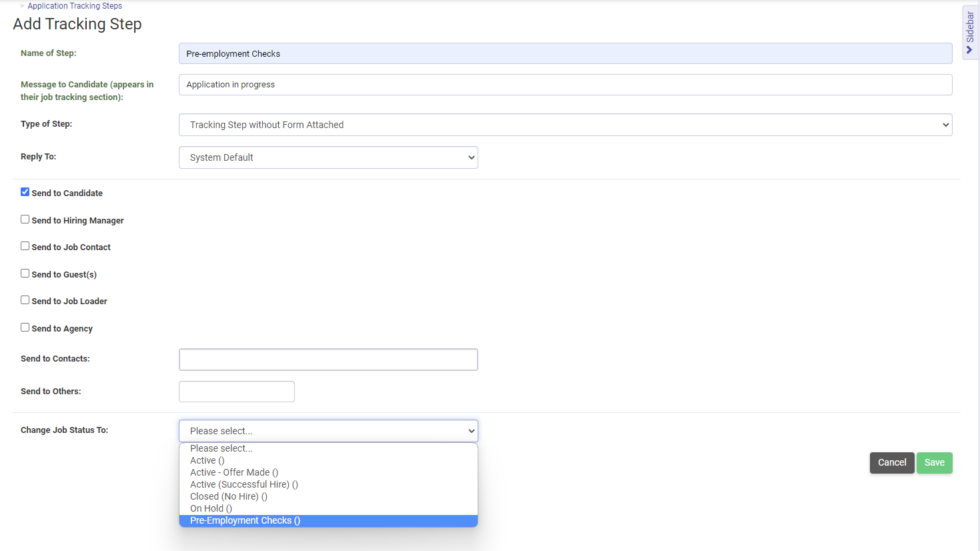The width and height of the screenshot is (980, 551).
Task: Open the Type of Step dropdown
Action: click(x=565, y=125)
